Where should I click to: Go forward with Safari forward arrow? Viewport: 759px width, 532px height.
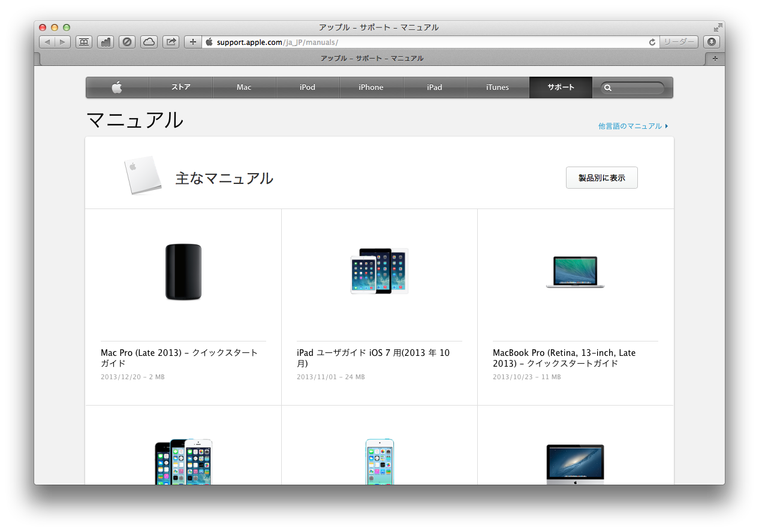coord(63,42)
